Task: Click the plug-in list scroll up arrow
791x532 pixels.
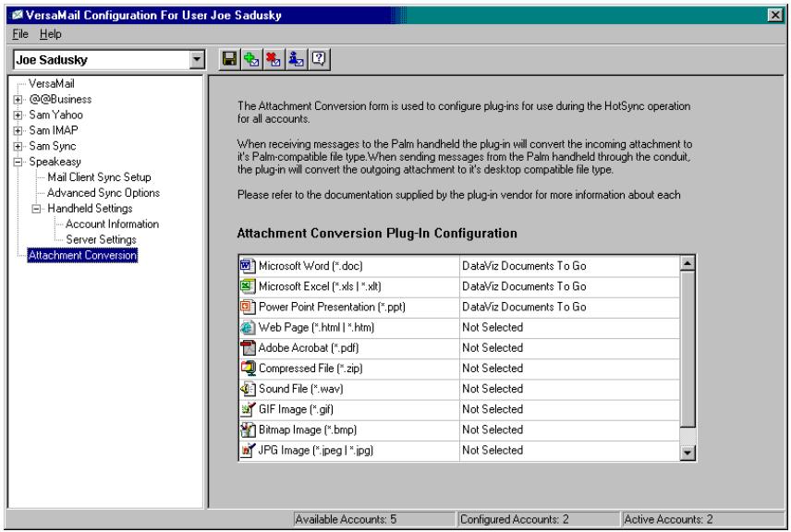Action: click(688, 263)
